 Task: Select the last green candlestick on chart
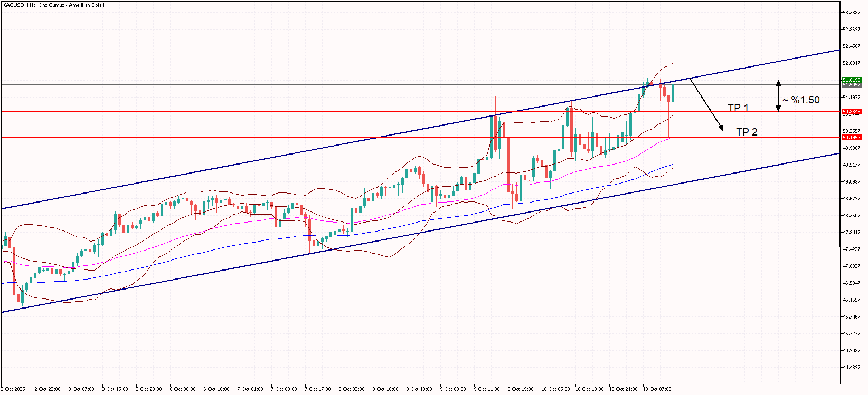pyautogui.click(x=673, y=93)
